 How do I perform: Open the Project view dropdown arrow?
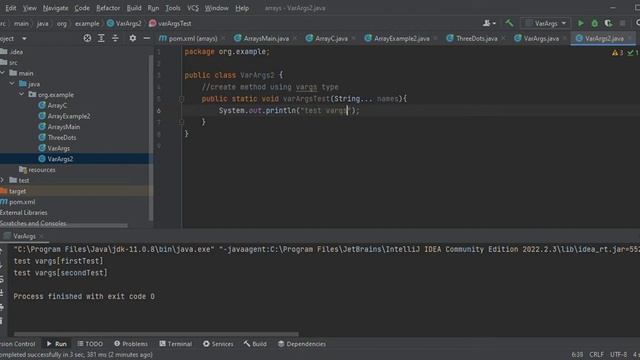click(24, 38)
